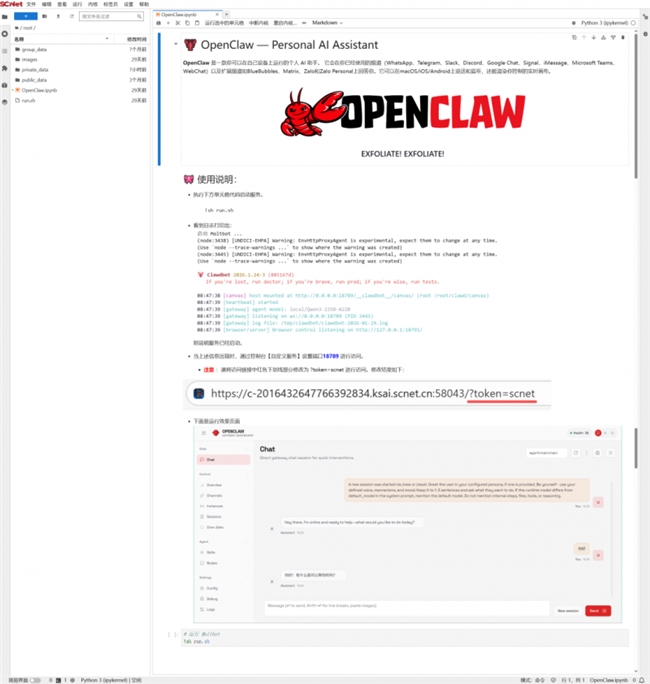This screenshot has height=684, width=650.
Task: Click the kernel status circle indicator
Action: tap(633, 23)
